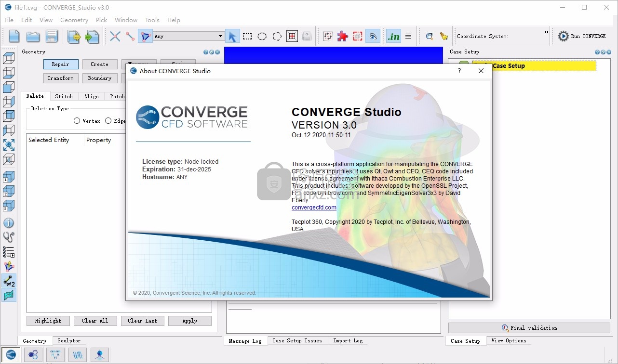This screenshot has width=618, height=364.
Task: Save the file with the floppy disk icon
Action: tap(52, 36)
